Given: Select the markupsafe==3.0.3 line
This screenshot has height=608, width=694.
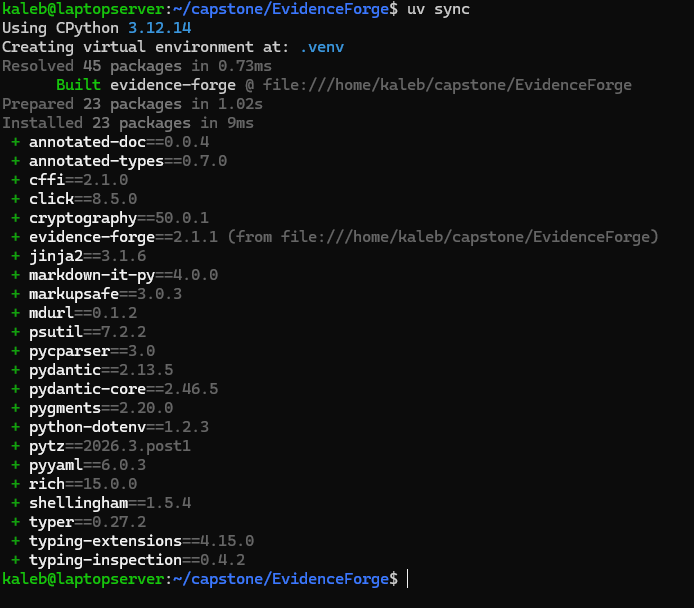Looking at the screenshot, I should point(97,294).
